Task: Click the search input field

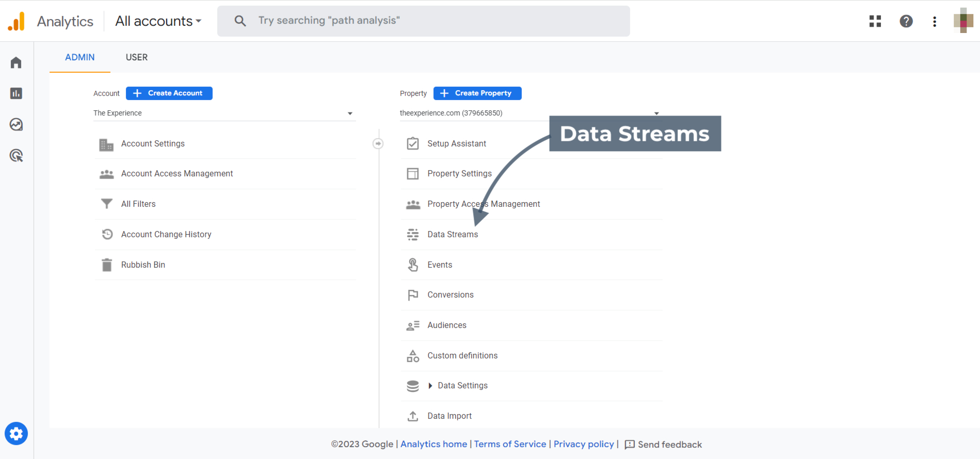Action: [424, 21]
